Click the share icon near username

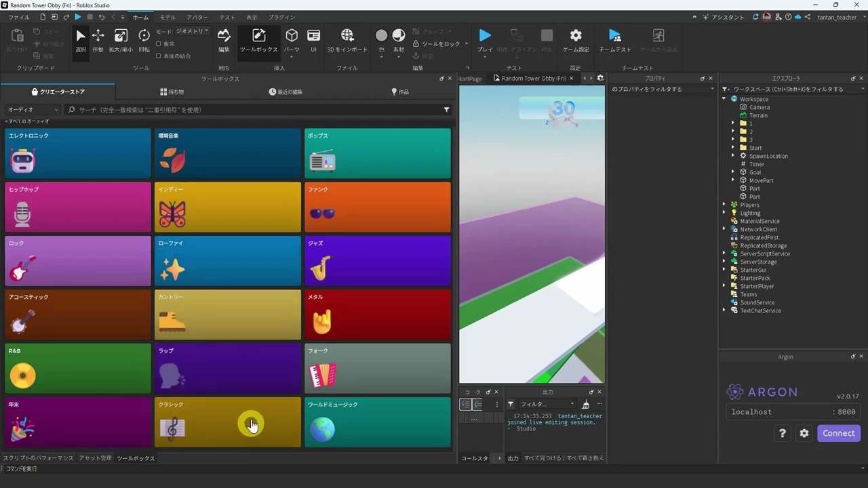[807, 17]
